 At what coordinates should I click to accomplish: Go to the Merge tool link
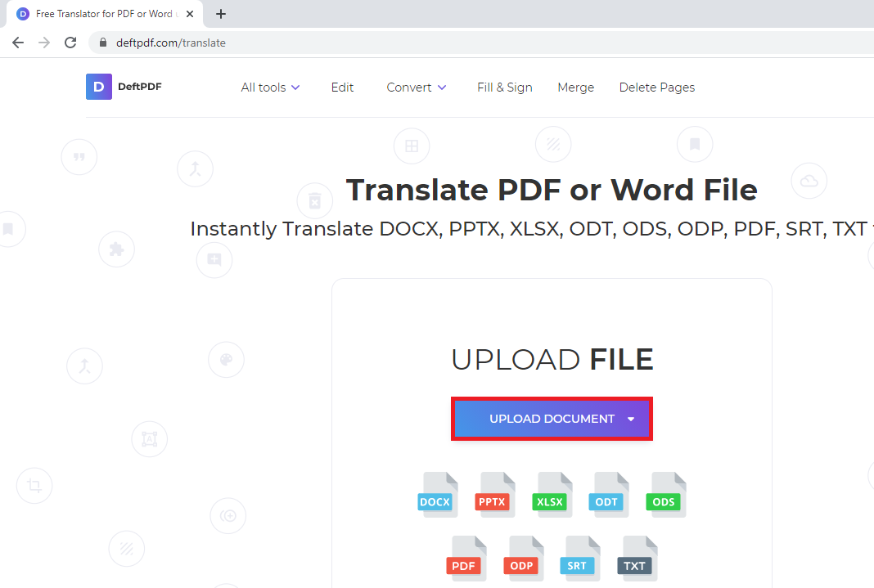point(575,88)
